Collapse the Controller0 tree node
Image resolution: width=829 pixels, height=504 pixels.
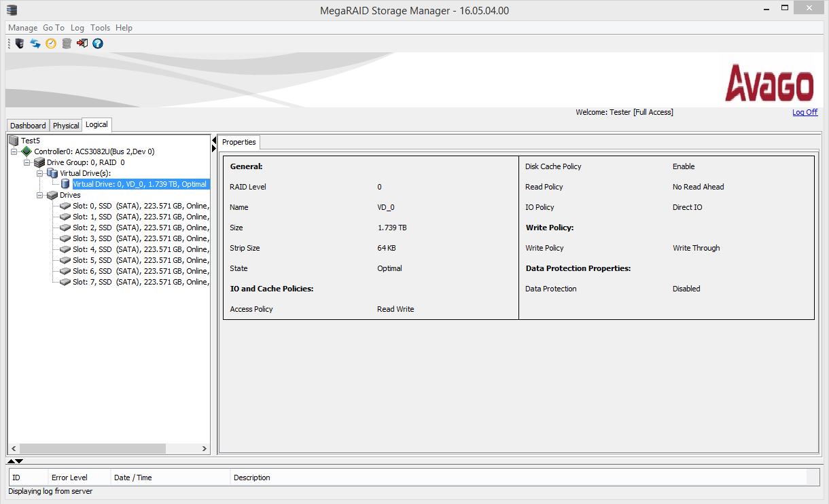[14, 151]
